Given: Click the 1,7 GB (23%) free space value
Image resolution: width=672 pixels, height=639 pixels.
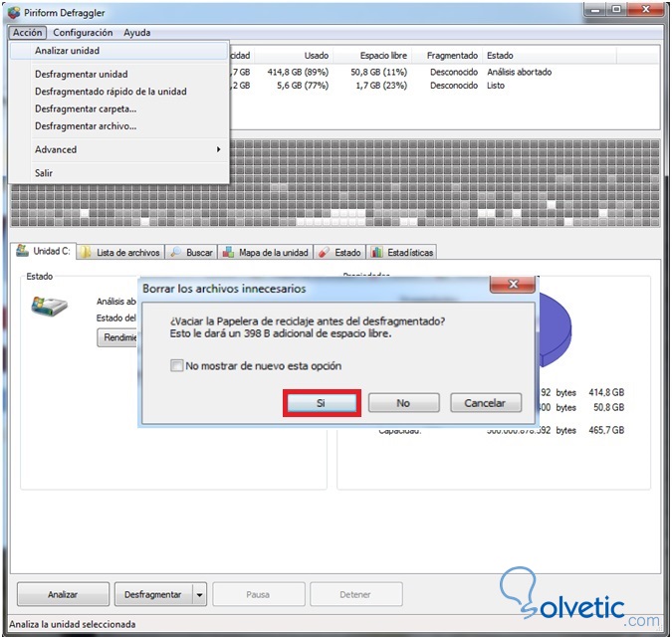Looking at the screenshot, I should [381, 86].
